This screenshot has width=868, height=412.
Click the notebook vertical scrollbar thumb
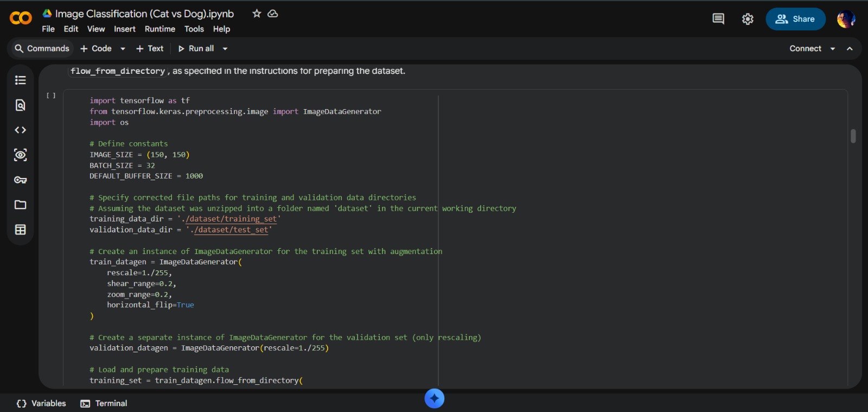(853, 136)
